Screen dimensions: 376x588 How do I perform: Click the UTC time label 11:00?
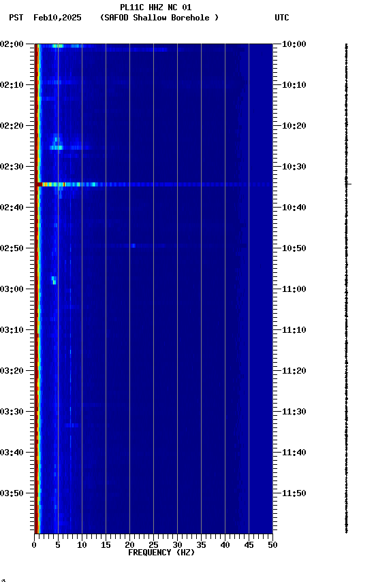294,289
